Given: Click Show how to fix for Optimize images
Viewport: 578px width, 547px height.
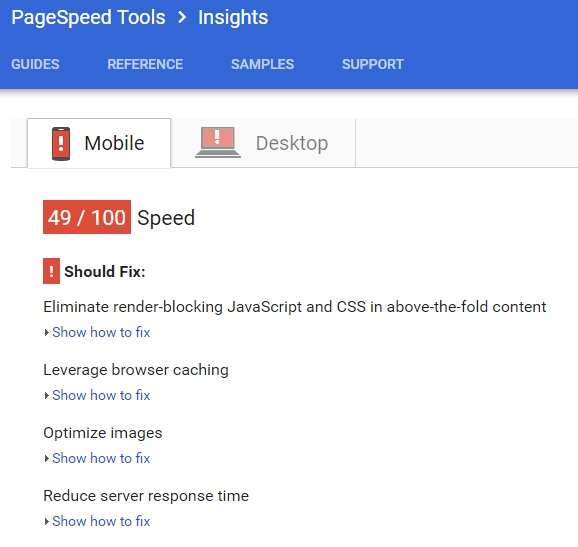Looking at the screenshot, I should [x=101, y=459].
